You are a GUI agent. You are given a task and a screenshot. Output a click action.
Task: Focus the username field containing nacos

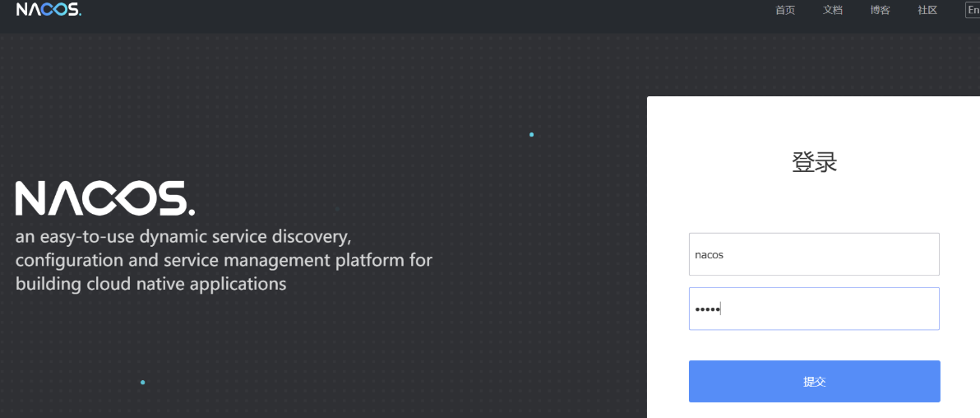813,254
